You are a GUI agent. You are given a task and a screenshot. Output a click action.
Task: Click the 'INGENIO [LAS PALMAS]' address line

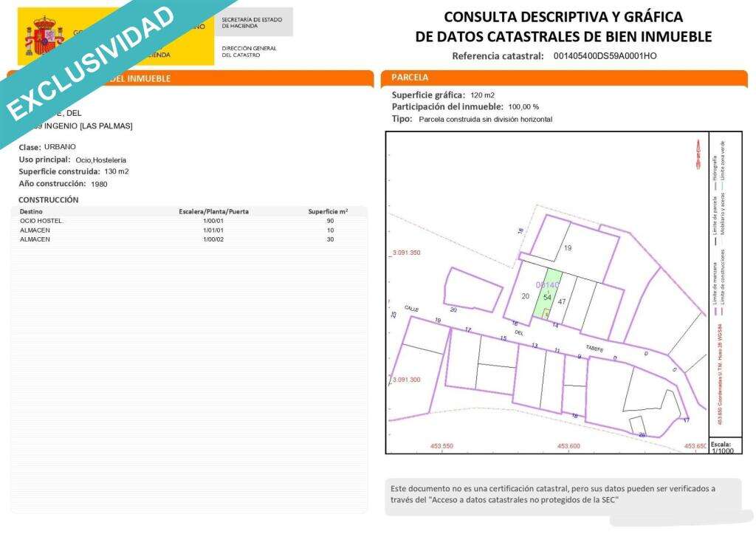pos(89,126)
